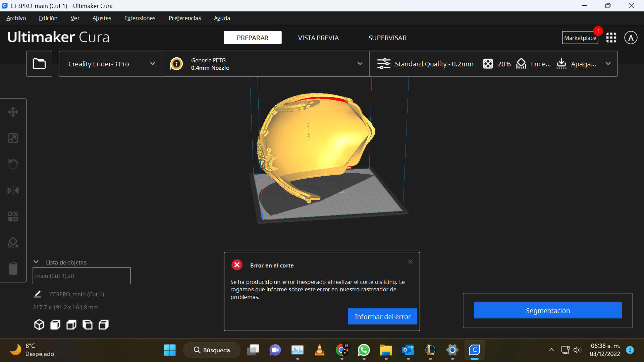The width and height of the screenshot is (644, 362).
Task: Report the slicing error via Informar del error
Action: (x=382, y=316)
